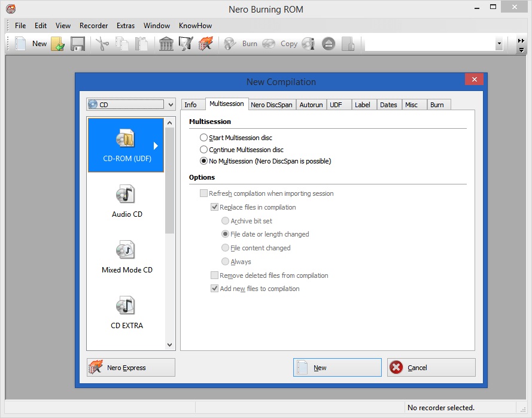The height and width of the screenshot is (418, 532).
Task: Click the Copy pages icon in toolbar
Action: (122, 44)
